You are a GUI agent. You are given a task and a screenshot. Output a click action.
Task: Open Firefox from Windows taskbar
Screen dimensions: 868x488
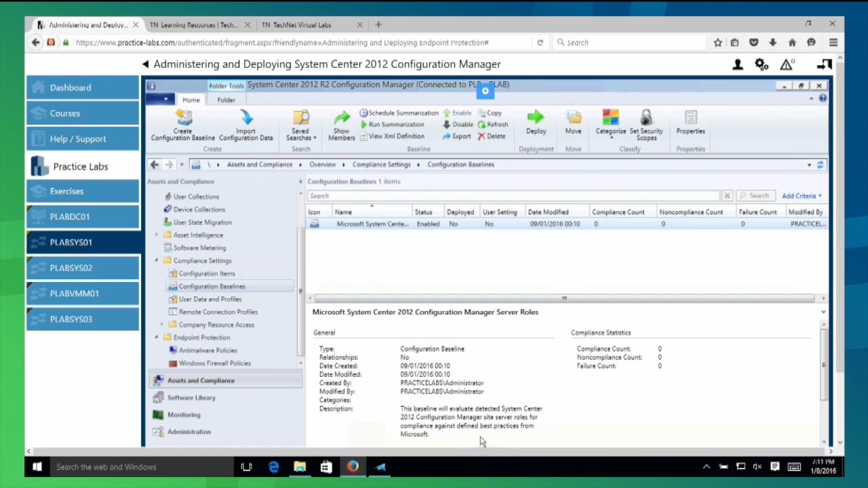coord(353,466)
